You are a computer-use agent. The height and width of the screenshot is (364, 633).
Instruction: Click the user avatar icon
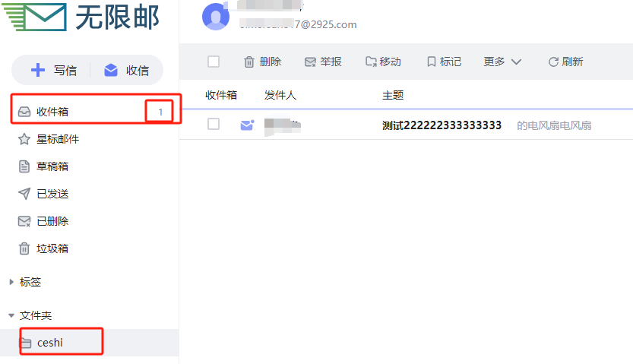coord(216,17)
